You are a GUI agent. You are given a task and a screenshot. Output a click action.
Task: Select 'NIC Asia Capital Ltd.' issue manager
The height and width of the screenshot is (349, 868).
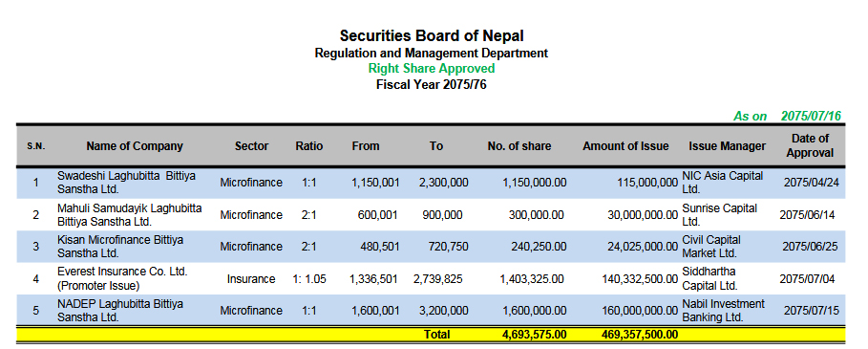pyautogui.click(x=723, y=183)
